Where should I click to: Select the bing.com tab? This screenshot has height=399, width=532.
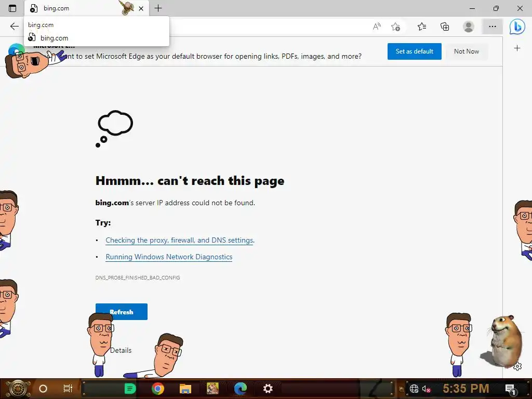pyautogui.click(x=87, y=8)
